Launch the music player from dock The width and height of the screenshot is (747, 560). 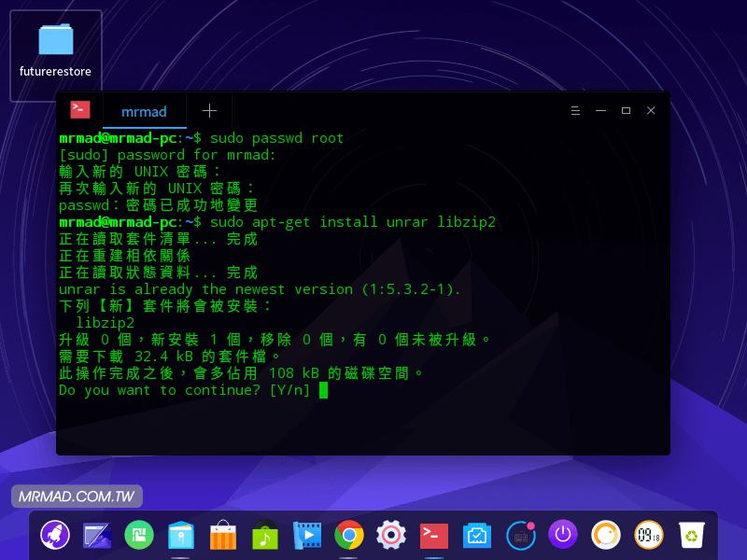click(x=265, y=536)
